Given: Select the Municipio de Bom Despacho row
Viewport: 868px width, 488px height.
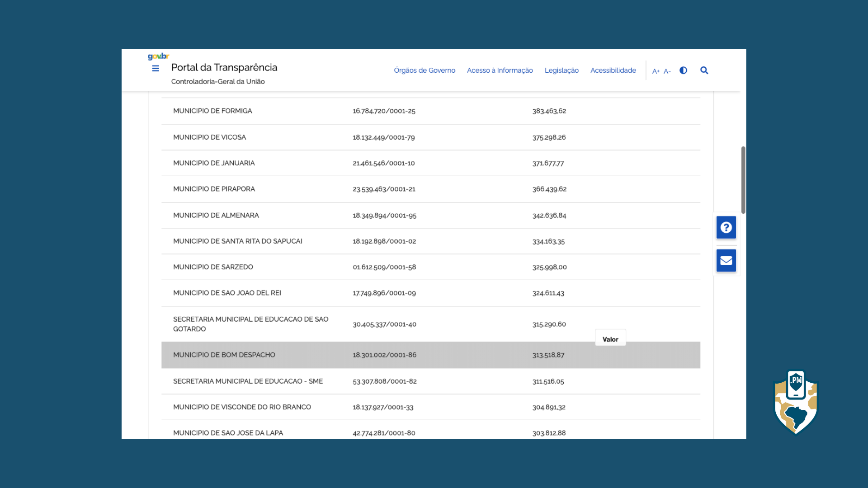Looking at the screenshot, I should click(x=224, y=355).
